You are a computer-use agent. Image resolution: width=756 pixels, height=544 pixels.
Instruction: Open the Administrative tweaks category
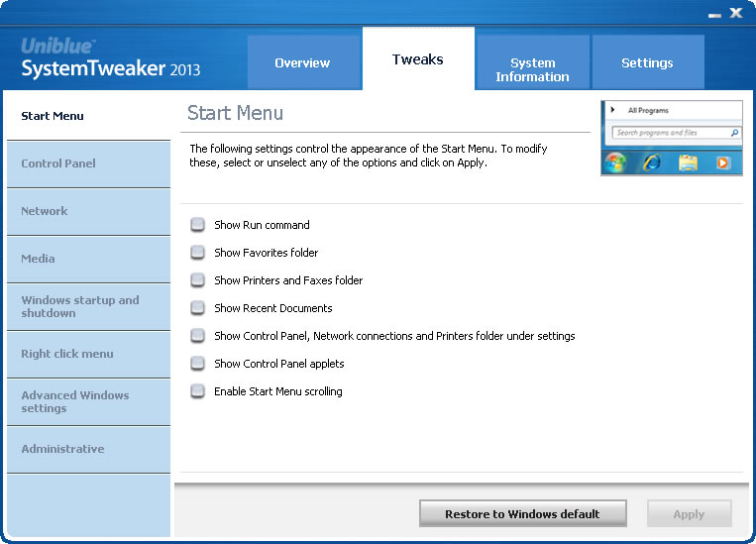tap(89, 450)
